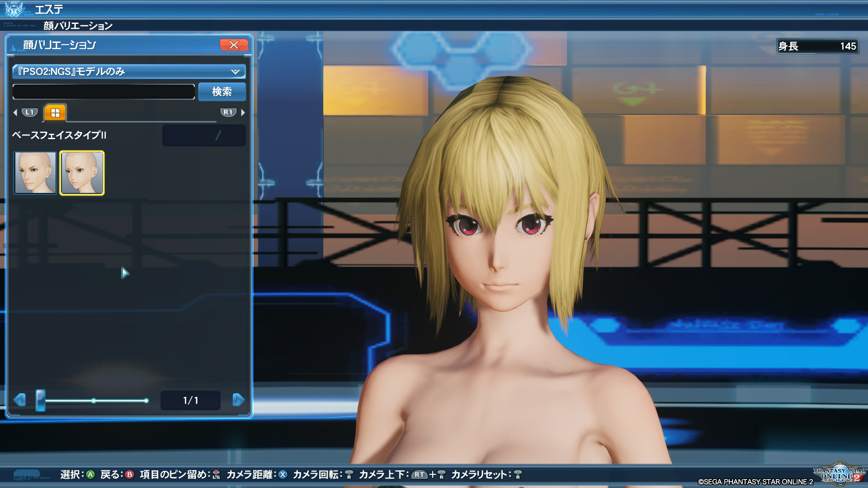Click the 検索 search button
868x488 pixels.
(x=222, y=92)
